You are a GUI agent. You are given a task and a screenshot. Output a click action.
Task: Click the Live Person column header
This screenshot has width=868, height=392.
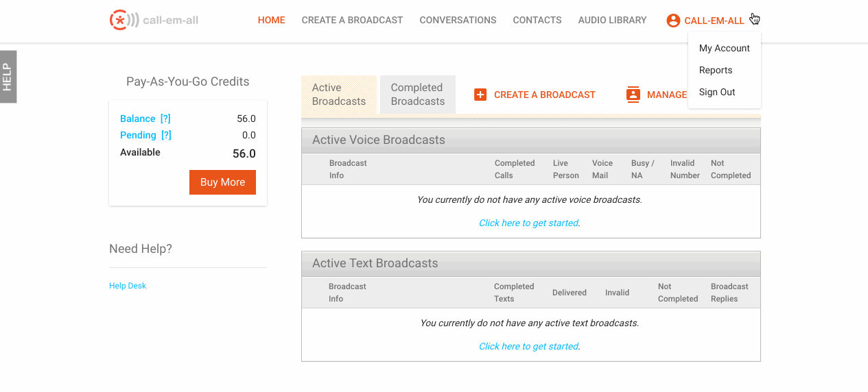[566, 169]
